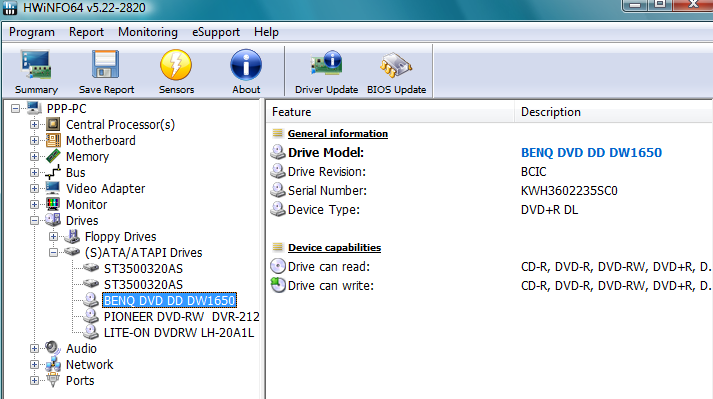Click the Network tree icon
The height and width of the screenshot is (399, 713).
[x=53, y=364]
